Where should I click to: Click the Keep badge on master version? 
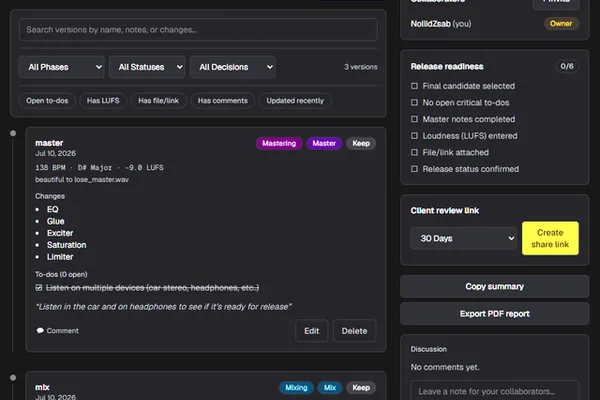pyautogui.click(x=361, y=143)
